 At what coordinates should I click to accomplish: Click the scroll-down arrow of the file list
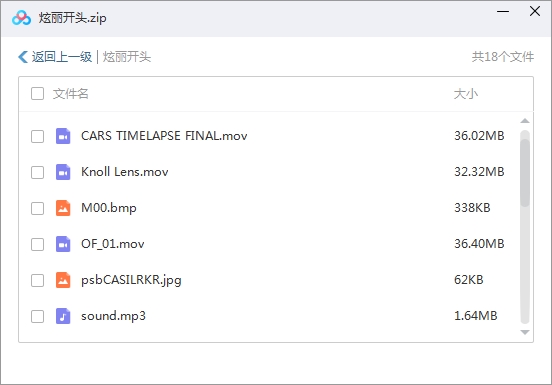point(525,332)
